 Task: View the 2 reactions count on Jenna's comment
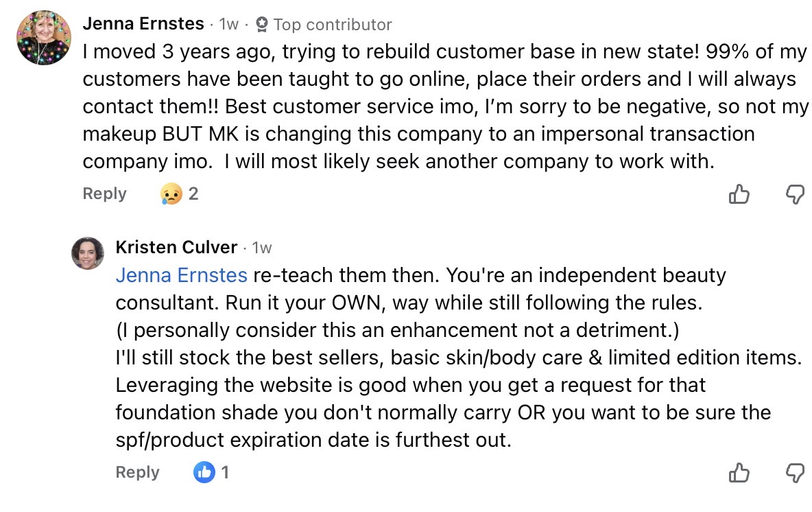(193, 194)
